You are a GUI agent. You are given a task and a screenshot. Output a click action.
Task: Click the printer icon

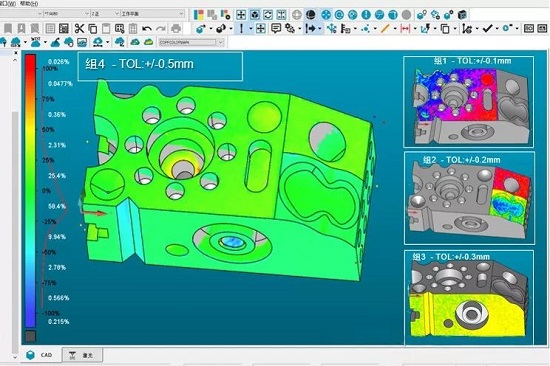click(x=176, y=28)
